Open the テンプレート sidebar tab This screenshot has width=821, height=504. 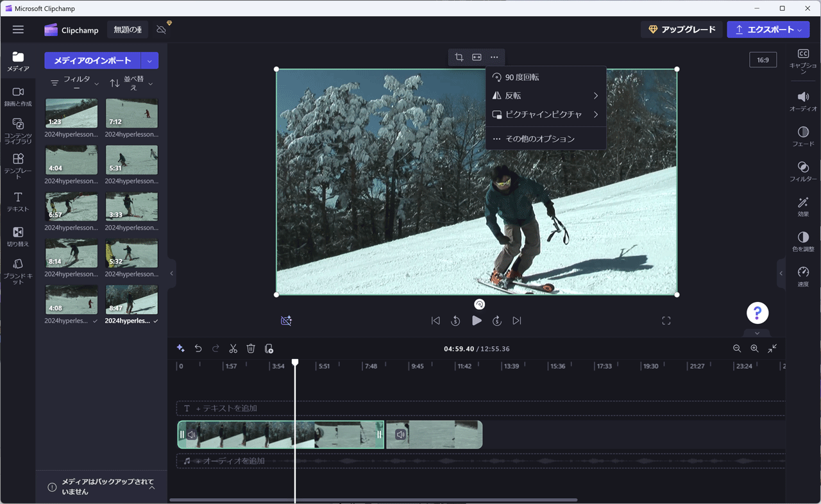tap(18, 165)
